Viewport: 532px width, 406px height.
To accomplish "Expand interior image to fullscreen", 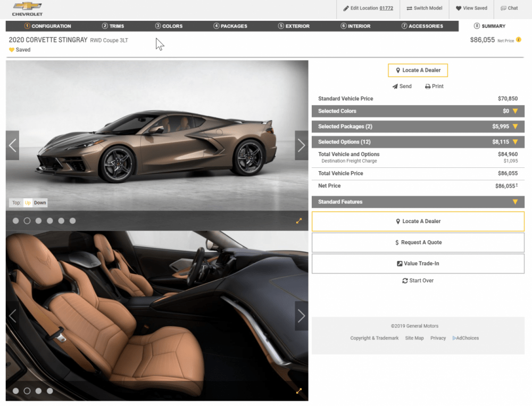I will [x=299, y=391].
